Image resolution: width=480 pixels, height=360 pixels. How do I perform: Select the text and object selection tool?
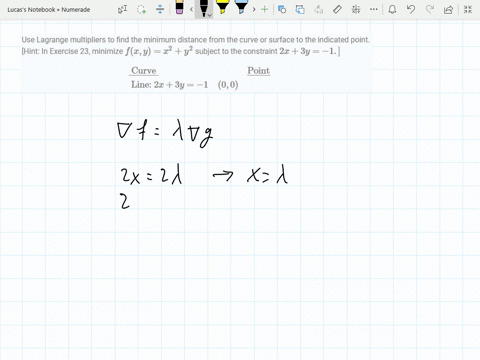click(x=122, y=9)
